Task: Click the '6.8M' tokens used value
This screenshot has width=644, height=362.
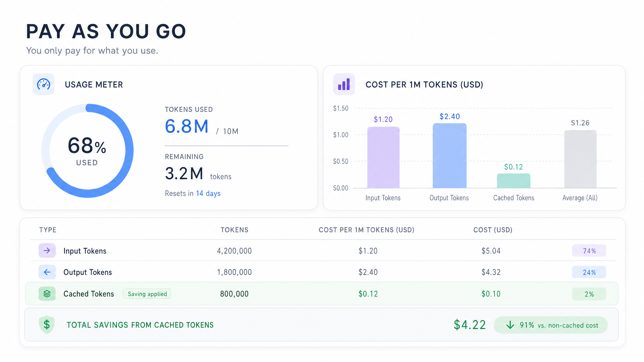Action: tap(186, 126)
